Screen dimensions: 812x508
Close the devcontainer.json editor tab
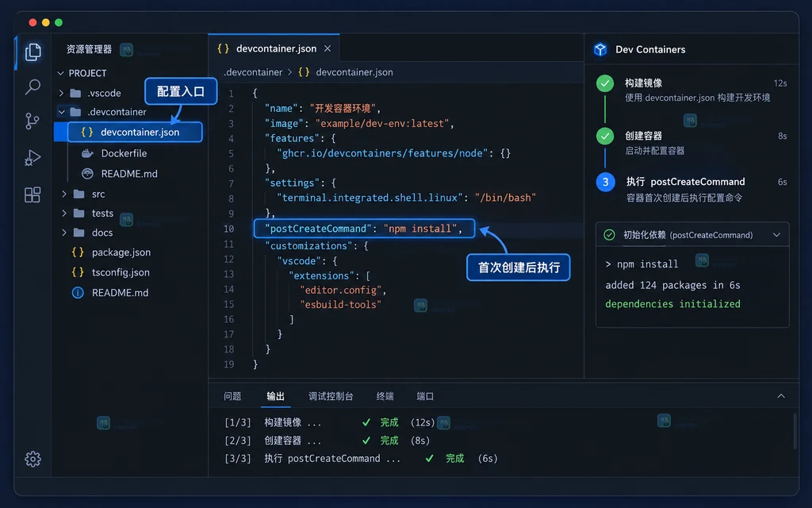[327, 48]
